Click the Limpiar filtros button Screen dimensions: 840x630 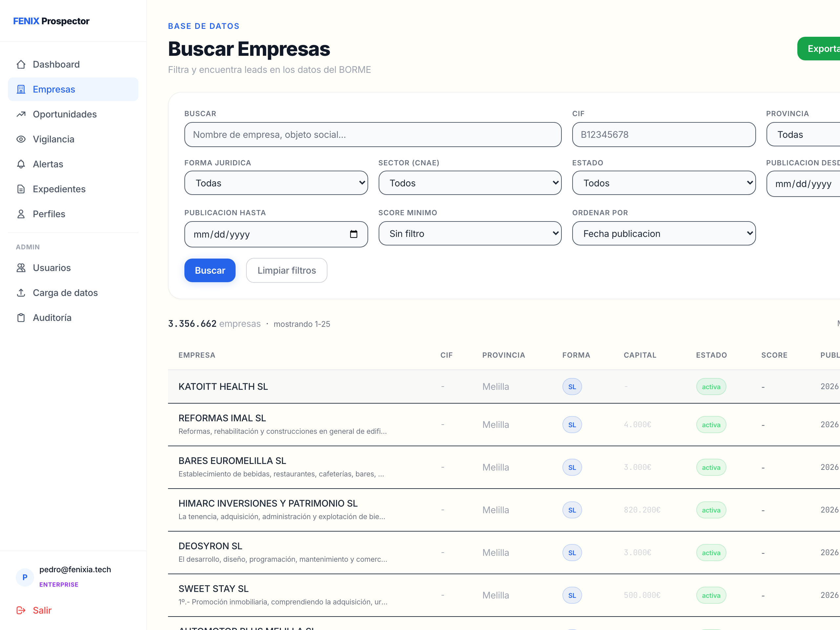tap(286, 270)
